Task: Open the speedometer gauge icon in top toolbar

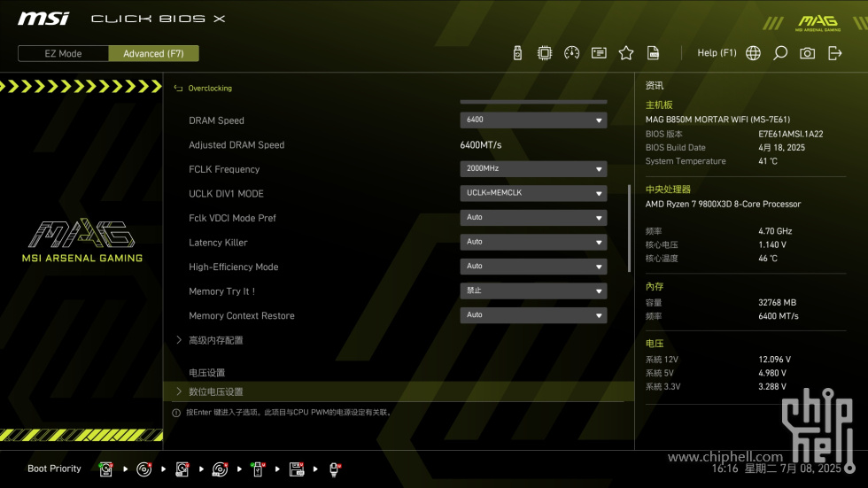Action: tap(572, 53)
